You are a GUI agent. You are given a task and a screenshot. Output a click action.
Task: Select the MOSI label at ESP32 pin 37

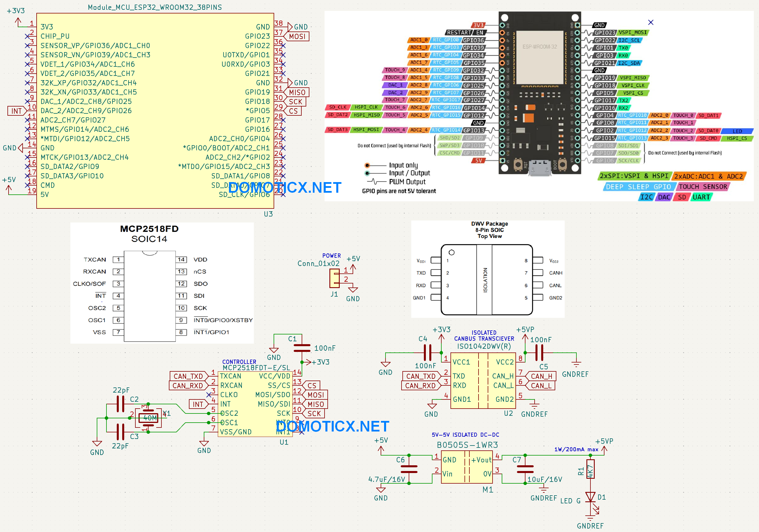(297, 36)
